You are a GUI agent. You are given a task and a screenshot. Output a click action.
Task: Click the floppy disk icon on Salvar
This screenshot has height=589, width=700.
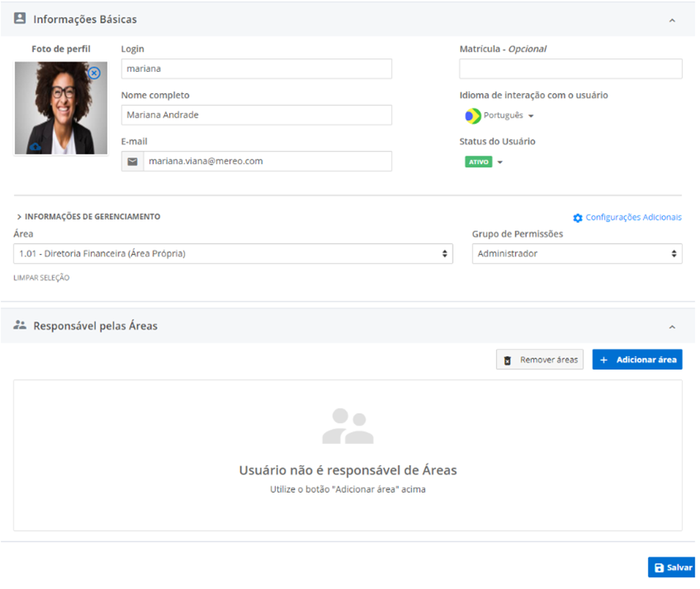(x=659, y=568)
